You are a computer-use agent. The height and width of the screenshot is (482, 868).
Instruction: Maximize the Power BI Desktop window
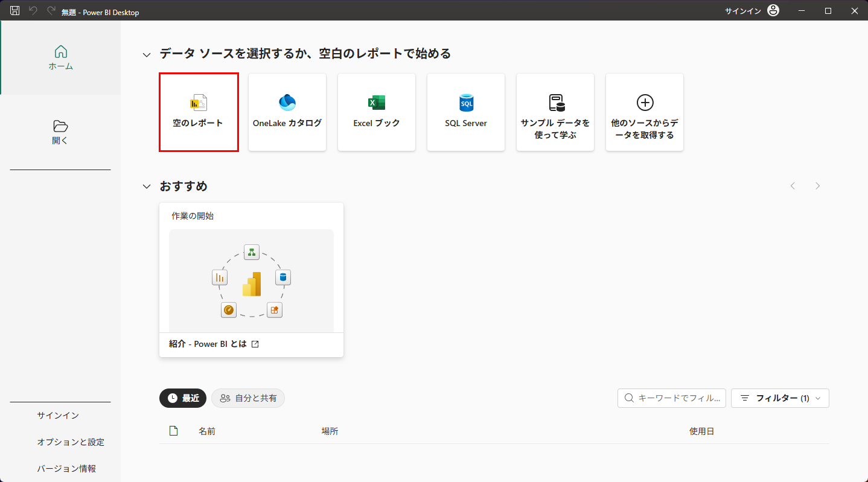click(x=828, y=11)
